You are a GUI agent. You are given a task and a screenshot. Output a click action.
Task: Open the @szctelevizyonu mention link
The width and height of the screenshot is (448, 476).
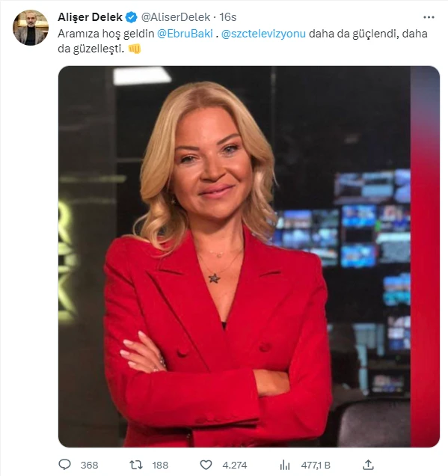point(263,34)
